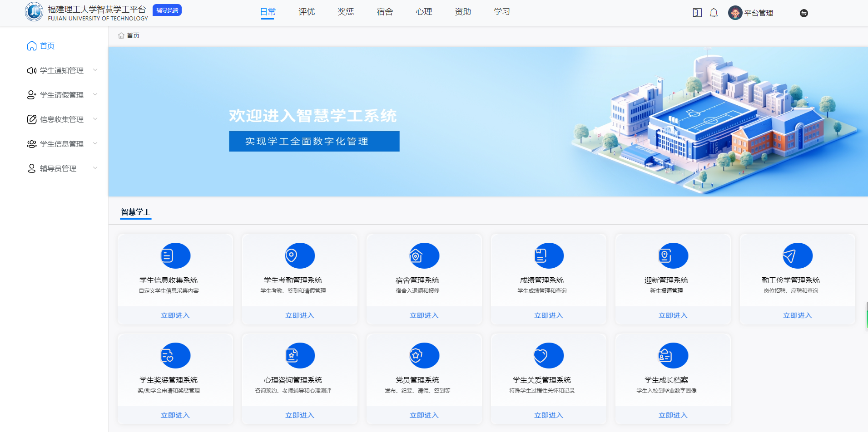
Task: Click the 辅导员端 badge next to the title
Action: [167, 10]
